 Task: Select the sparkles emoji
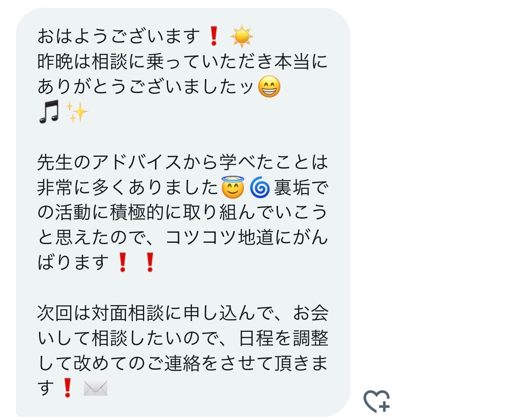(x=77, y=112)
